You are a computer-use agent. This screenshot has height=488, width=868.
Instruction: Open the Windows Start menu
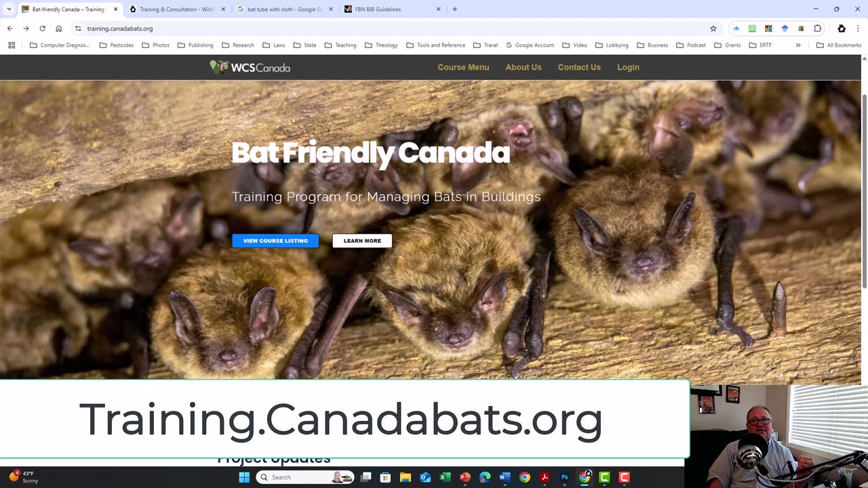[x=244, y=477]
